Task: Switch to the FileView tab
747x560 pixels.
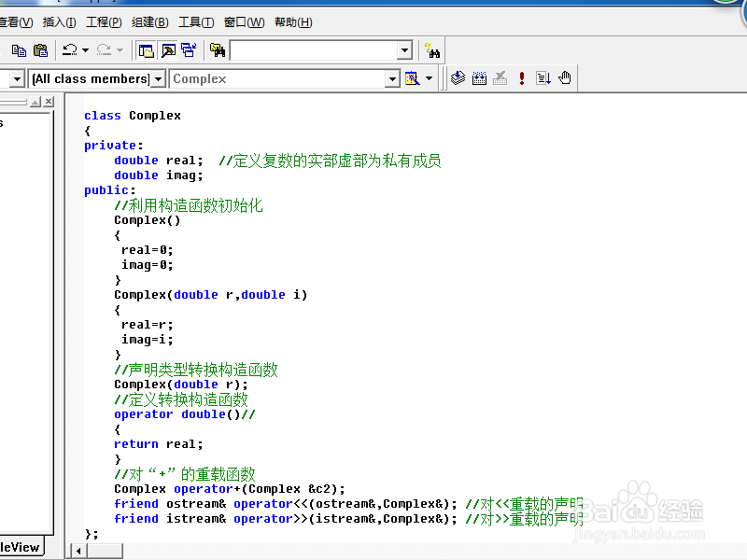Action: (21, 547)
